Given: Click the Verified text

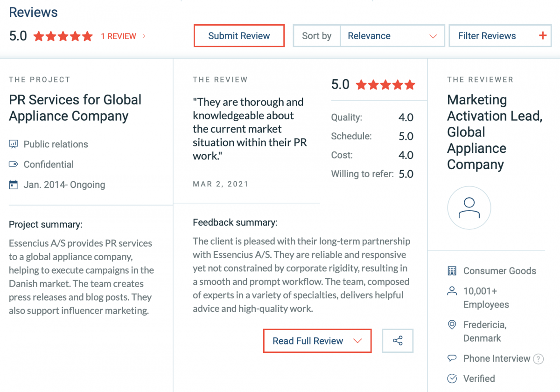Looking at the screenshot, I should tap(479, 378).
